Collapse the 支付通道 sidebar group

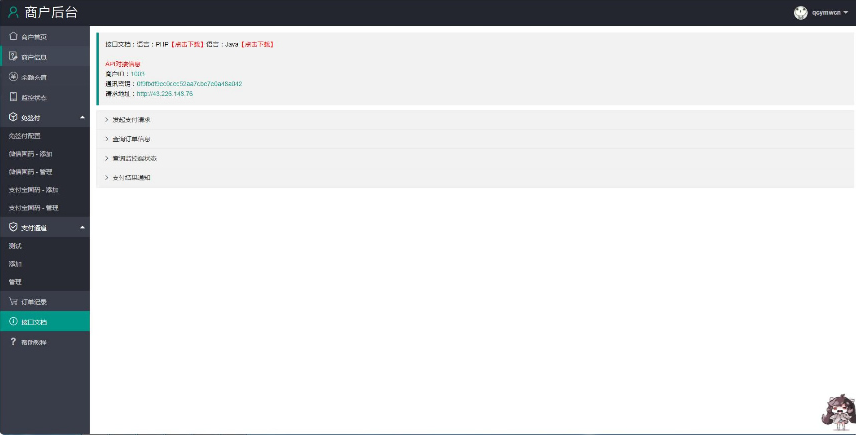(82, 228)
